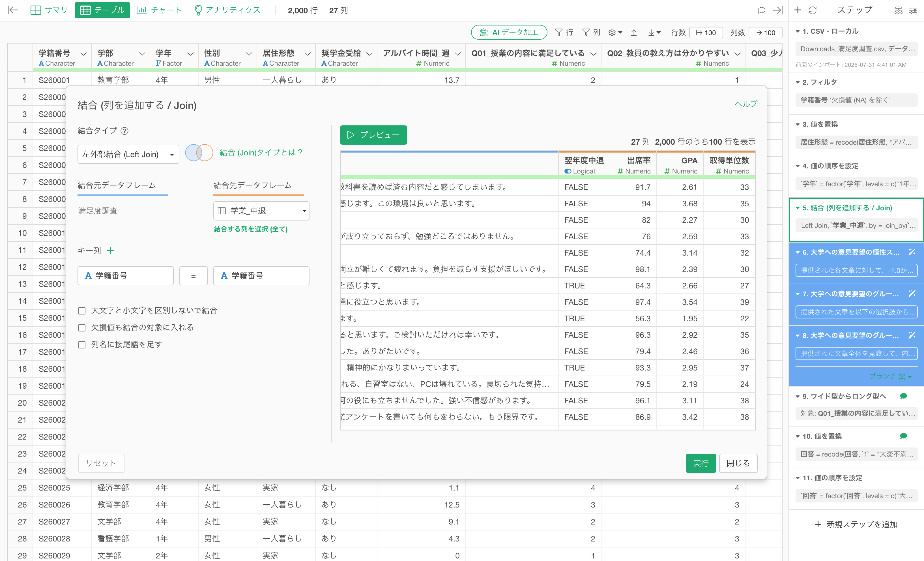
Task: Open the 学年 column header menu
Action: click(190, 54)
